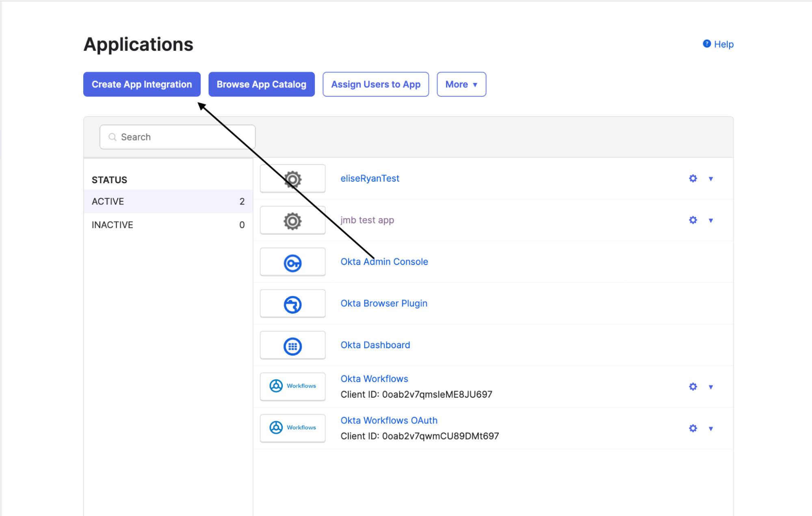Click into the Search applications field
812x516 pixels.
click(178, 137)
